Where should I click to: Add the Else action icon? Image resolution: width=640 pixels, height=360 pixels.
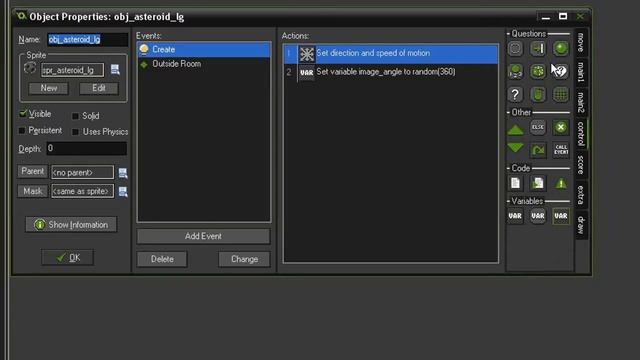[538, 127]
